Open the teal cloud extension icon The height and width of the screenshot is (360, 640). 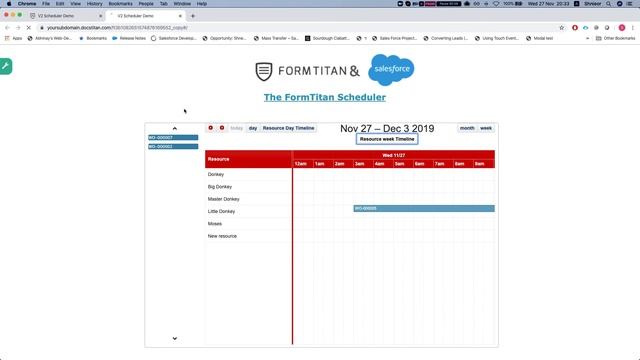586,28
